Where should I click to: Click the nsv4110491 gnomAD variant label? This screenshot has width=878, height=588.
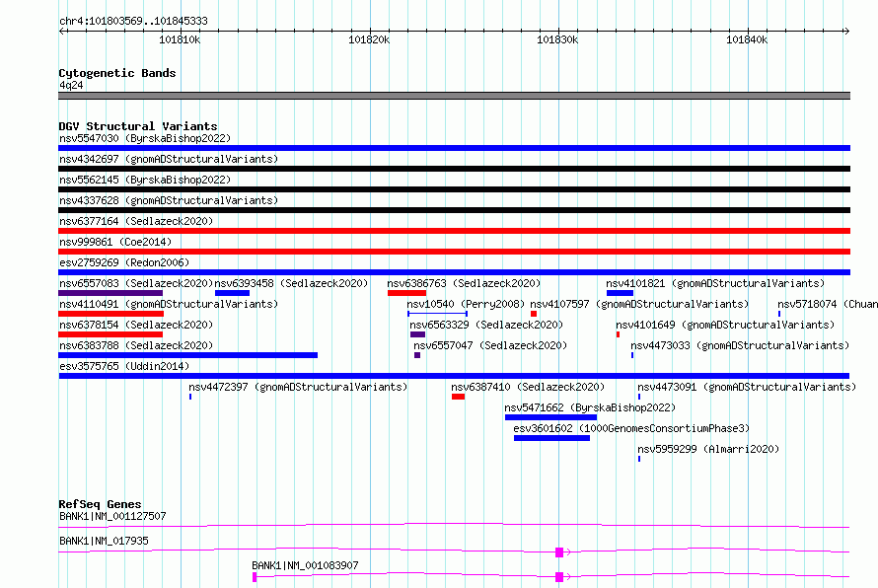[x=169, y=304]
